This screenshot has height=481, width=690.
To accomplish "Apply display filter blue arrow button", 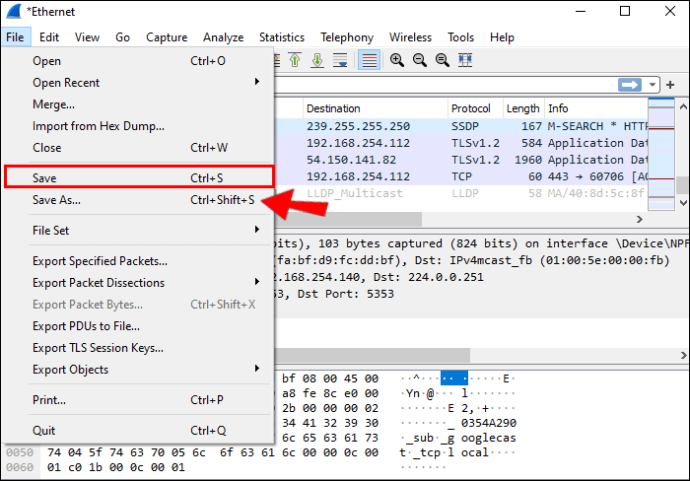I will (x=630, y=84).
